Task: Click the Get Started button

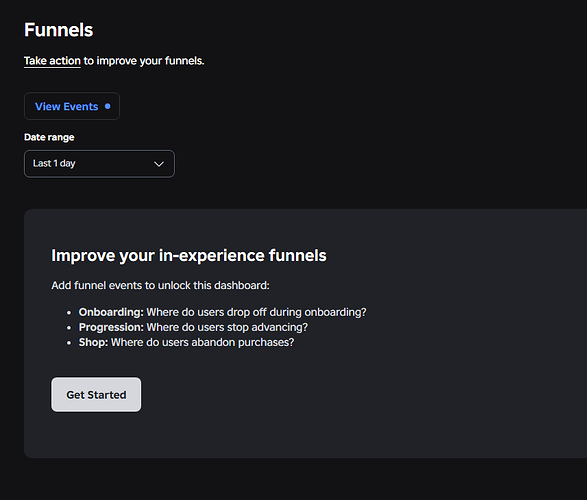Action: pyautogui.click(x=96, y=394)
